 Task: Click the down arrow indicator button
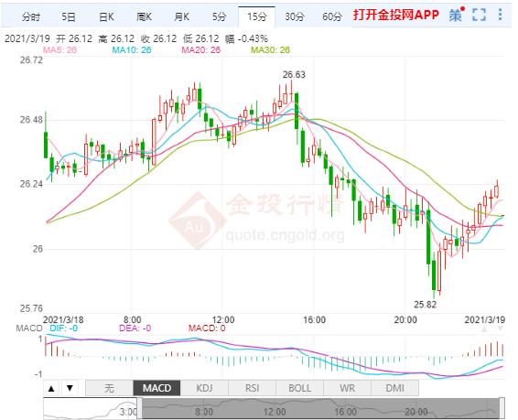pyautogui.click(x=70, y=388)
